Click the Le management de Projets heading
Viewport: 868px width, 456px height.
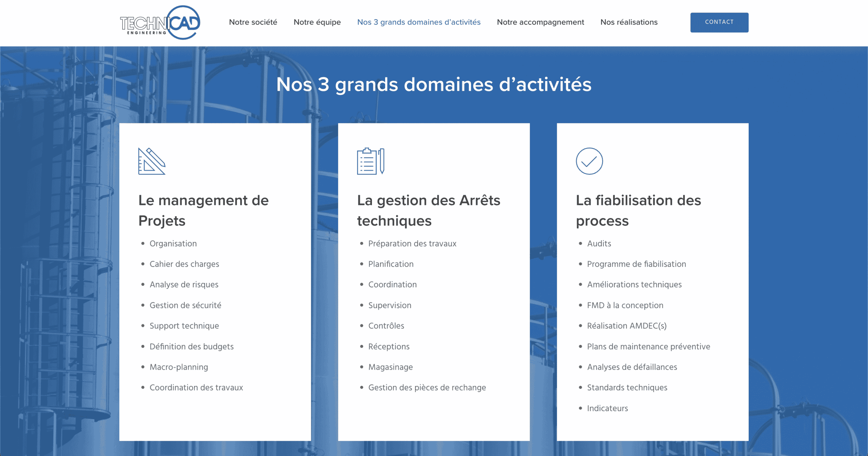coord(203,210)
